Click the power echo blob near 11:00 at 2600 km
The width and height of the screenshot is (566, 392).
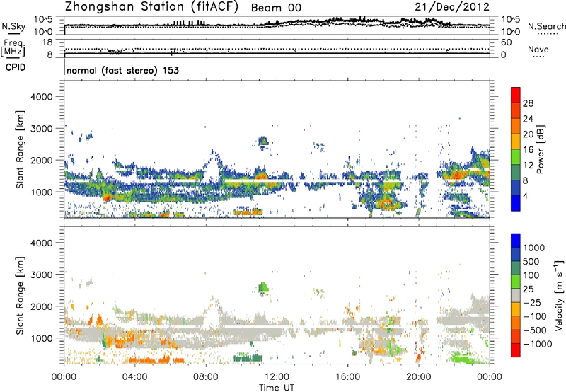pos(263,141)
